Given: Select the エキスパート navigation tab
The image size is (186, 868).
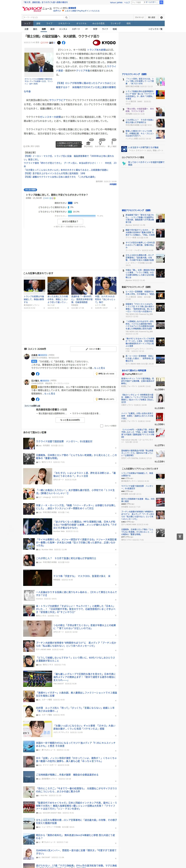Looking at the screenshot, I should click(x=64, y=24).
